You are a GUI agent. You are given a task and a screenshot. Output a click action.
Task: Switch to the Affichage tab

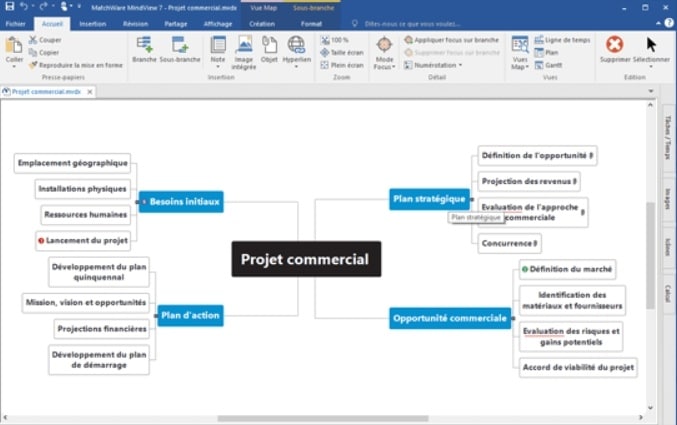(x=218, y=24)
